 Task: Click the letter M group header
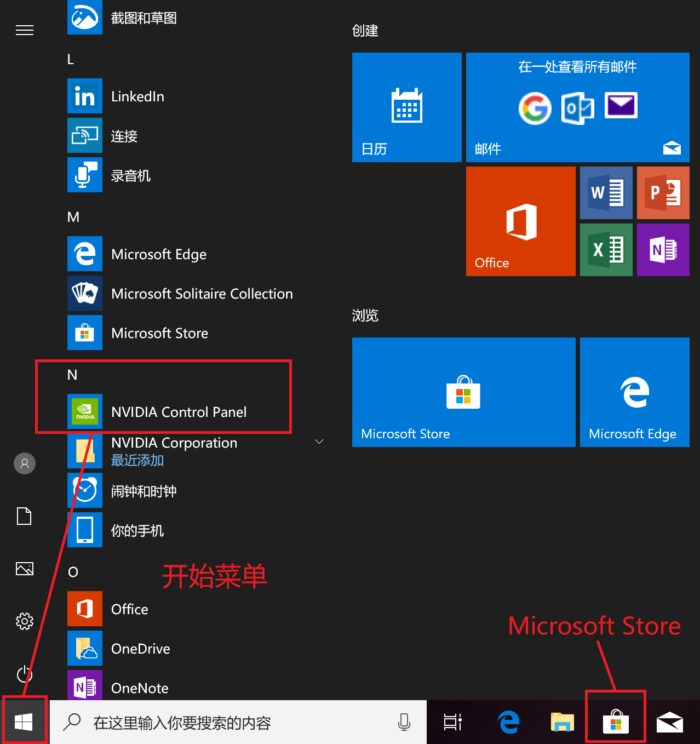pyautogui.click(x=73, y=217)
